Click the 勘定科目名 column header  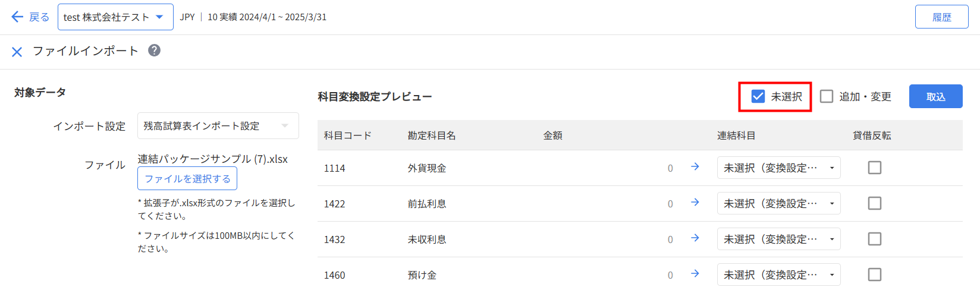(x=432, y=135)
